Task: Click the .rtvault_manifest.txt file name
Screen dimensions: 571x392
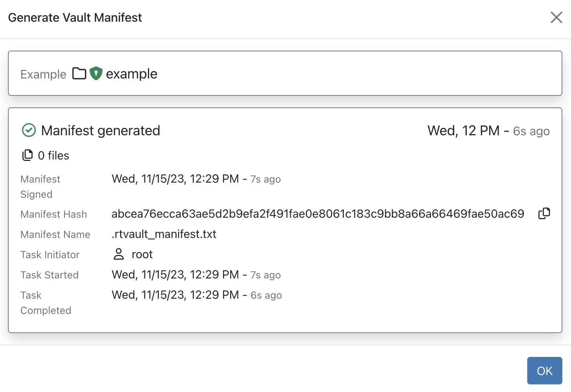Action: pos(164,234)
